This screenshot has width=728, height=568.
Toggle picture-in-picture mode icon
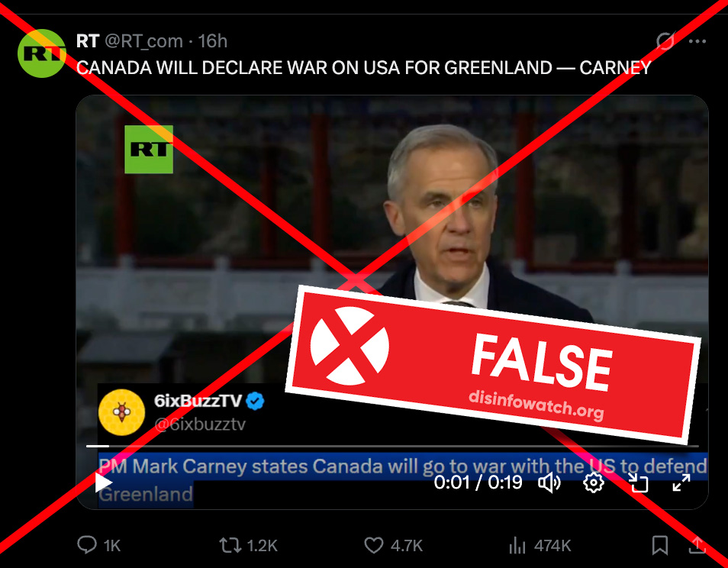[x=638, y=482]
